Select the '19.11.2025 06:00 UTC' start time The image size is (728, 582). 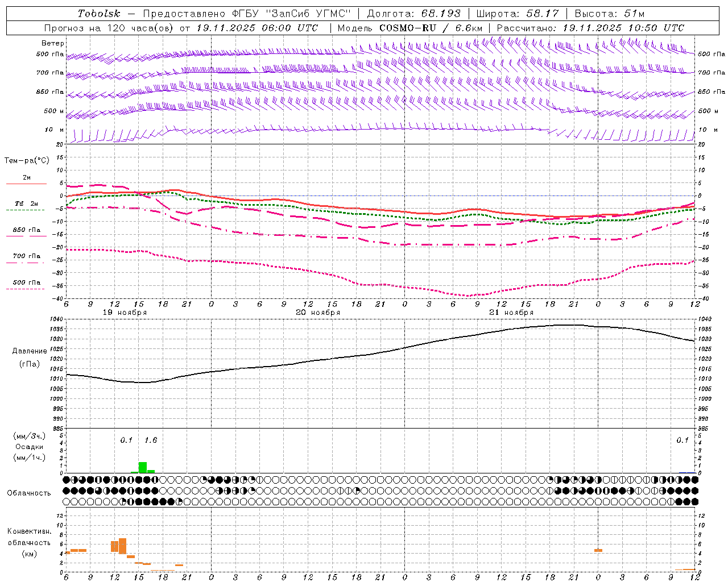(257, 28)
